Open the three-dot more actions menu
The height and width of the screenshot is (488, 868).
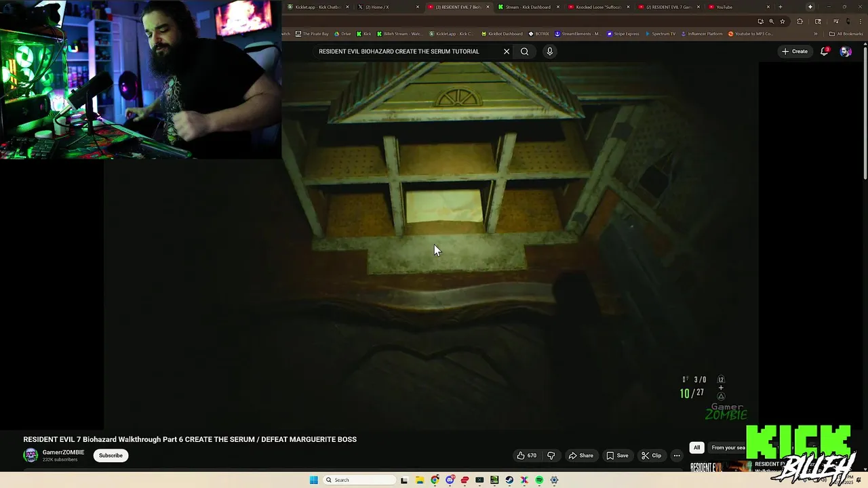(677, 455)
